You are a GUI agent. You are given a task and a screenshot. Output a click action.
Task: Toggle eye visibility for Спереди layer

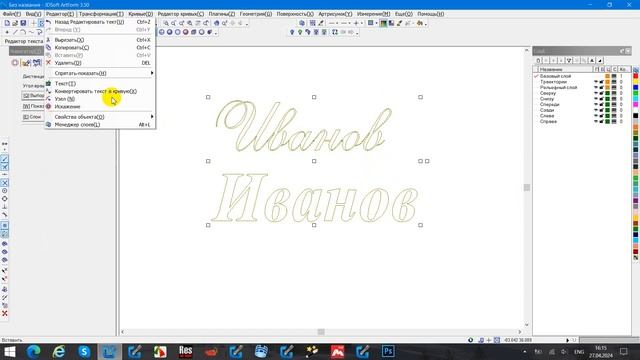coord(596,104)
